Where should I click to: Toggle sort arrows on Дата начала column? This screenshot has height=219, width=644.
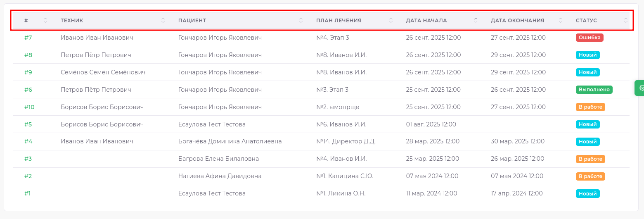(476, 20)
